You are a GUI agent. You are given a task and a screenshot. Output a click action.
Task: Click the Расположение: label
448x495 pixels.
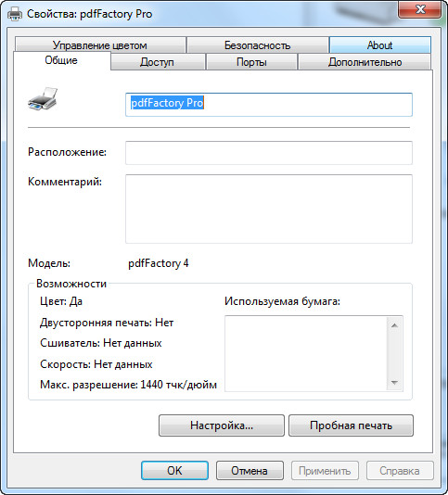coord(68,152)
